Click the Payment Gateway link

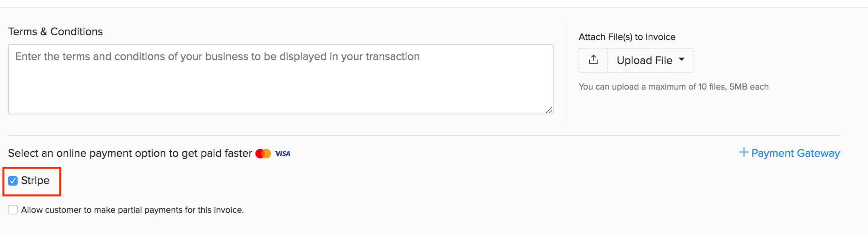pos(796,153)
